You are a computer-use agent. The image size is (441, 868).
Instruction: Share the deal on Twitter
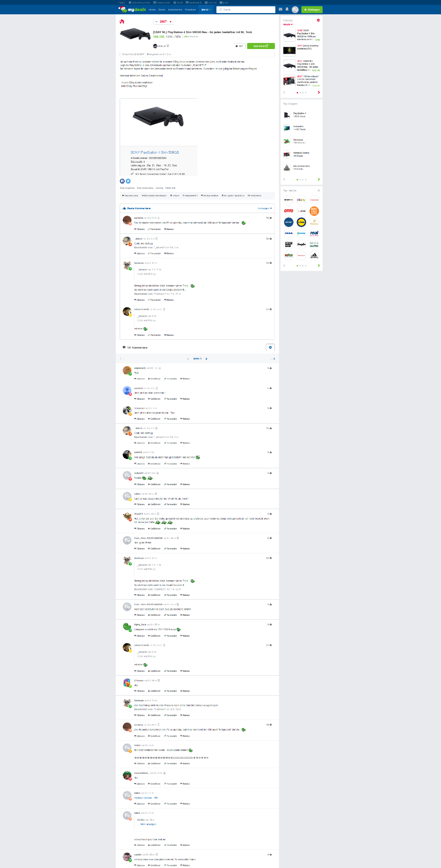pyautogui.click(x=128, y=181)
